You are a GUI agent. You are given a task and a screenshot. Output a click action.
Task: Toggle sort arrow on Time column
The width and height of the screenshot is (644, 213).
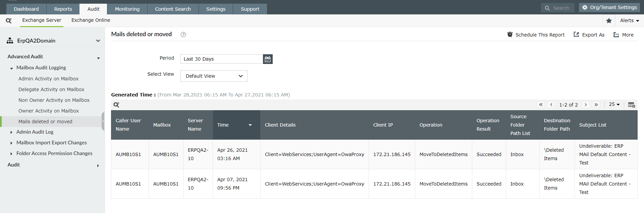(250, 125)
